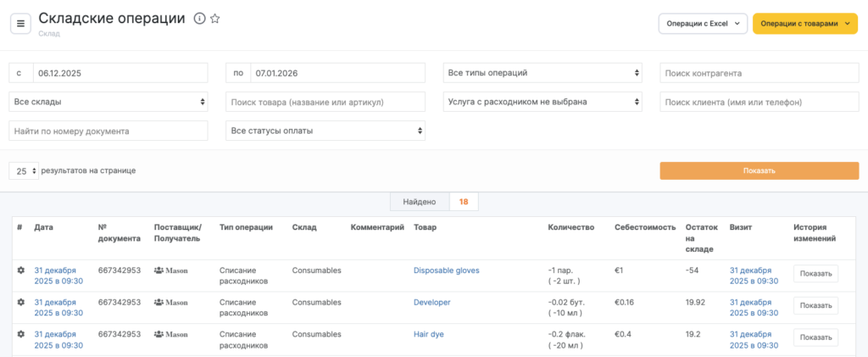Star this page as favorite
This screenshot has width=868, height=357.
pos(215,19)
